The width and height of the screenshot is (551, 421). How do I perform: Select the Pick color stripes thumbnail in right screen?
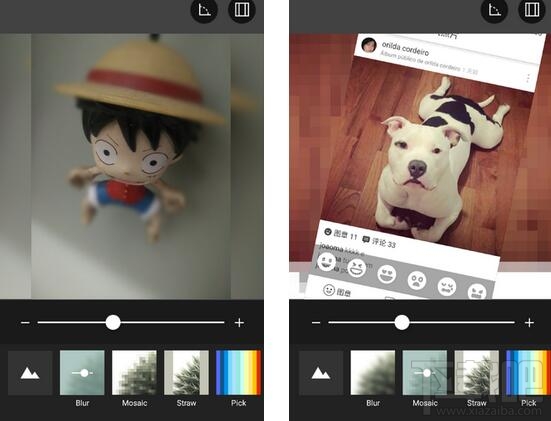529,373
